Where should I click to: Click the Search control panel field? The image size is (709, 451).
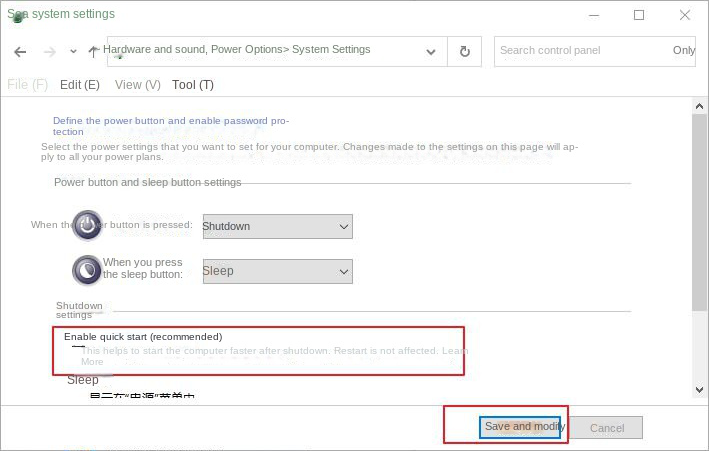pyautogui.click(x=583, y=51)
